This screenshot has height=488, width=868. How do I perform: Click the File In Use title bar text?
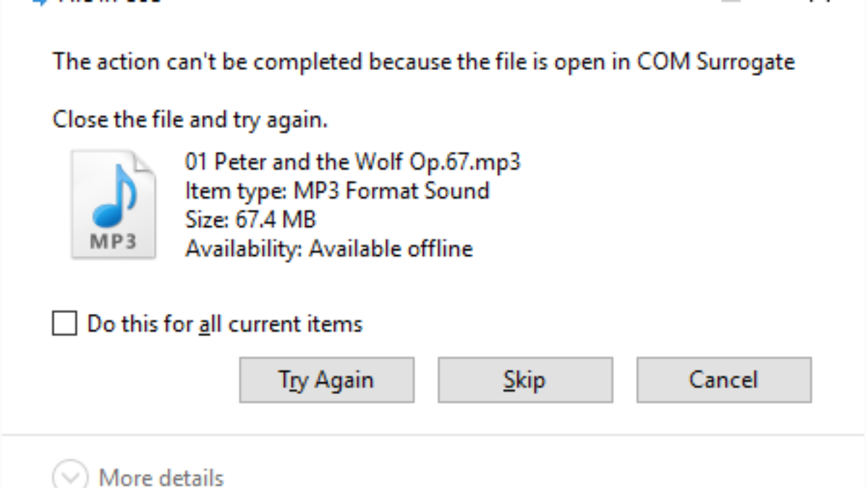tap(109, 1)
